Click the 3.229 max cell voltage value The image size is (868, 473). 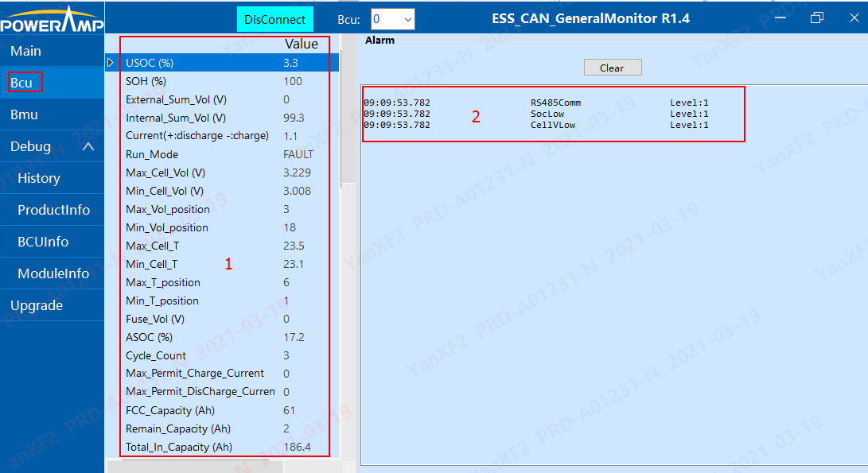pos(298,173)
